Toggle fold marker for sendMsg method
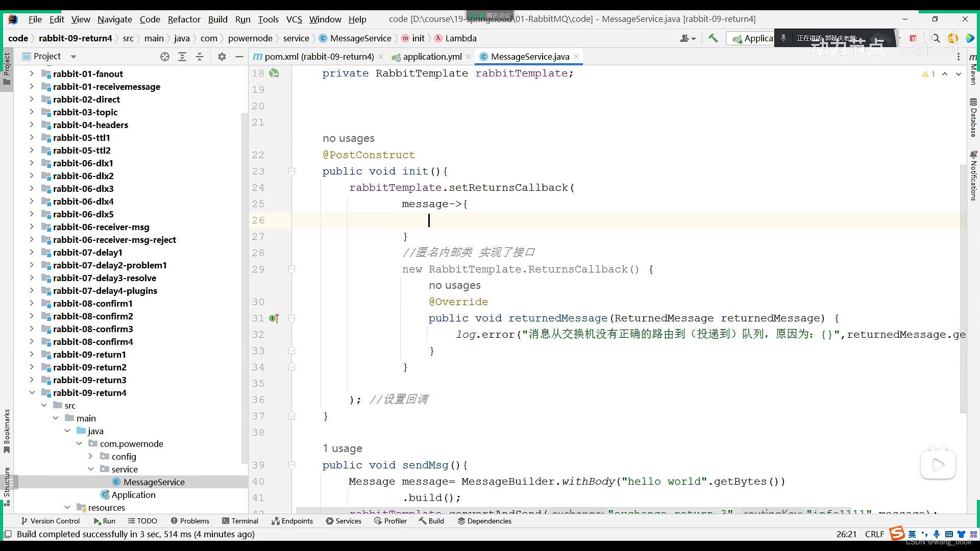The image size is (980, 551). 291,465
